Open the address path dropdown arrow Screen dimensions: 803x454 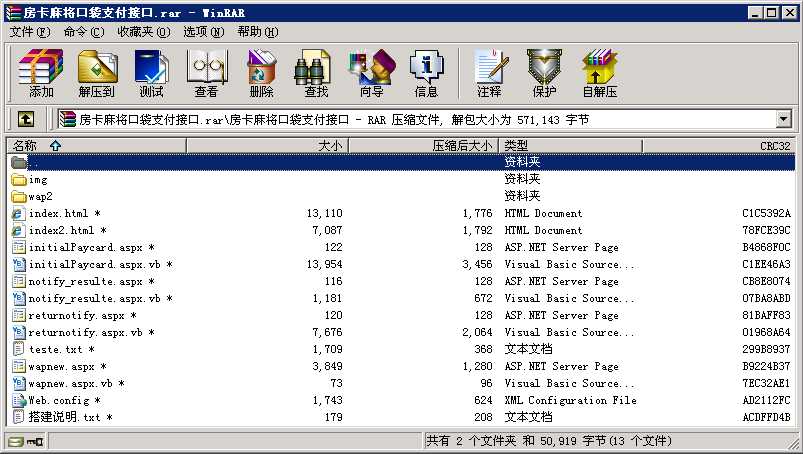784,119
